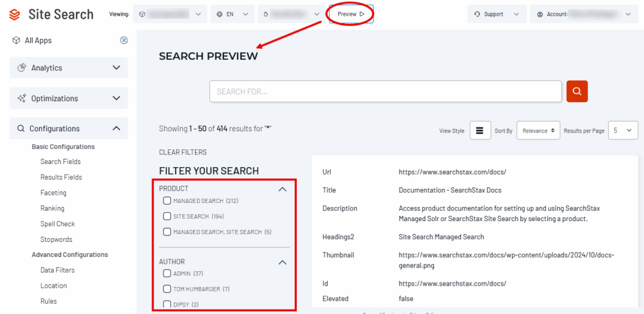This screenshot has height=314, width=644.
Task: Click the user circle icon next to All Apps
Action: tap(124, 41)
